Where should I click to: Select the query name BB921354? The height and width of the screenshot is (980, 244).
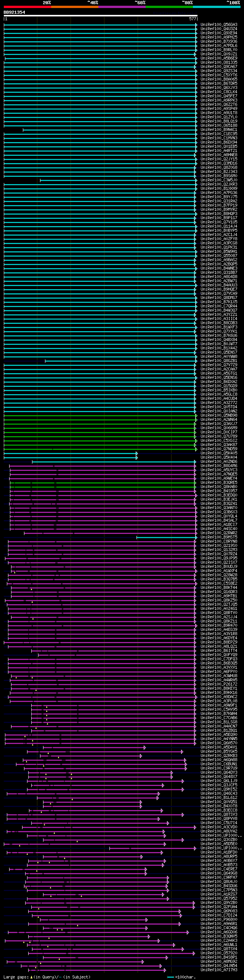tap(14, 12)
